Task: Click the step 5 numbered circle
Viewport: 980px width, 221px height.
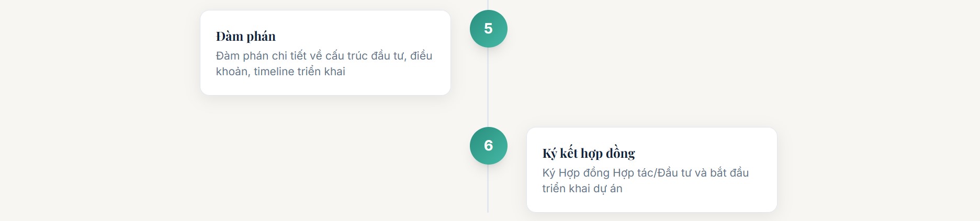Action: pos(488,29)
